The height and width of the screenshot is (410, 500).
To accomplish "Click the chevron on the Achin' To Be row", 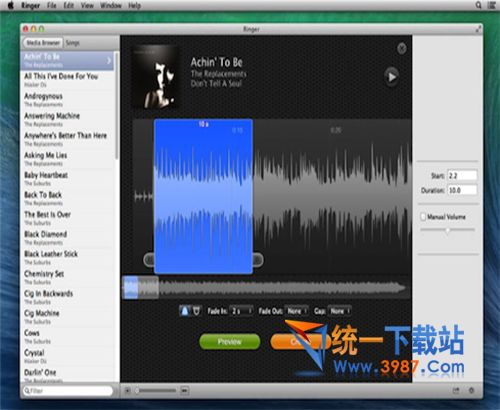I will tap(109, 61).
